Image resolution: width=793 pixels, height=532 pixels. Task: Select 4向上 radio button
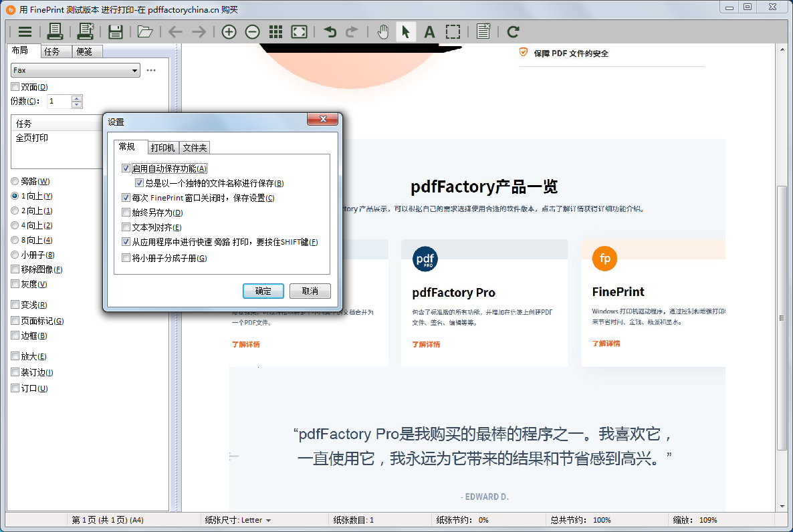point(15,225)
